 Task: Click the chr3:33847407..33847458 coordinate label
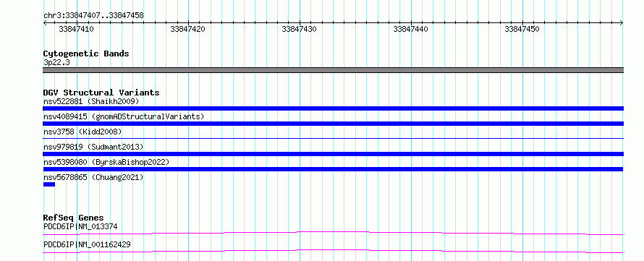click(x=93, y=15)
